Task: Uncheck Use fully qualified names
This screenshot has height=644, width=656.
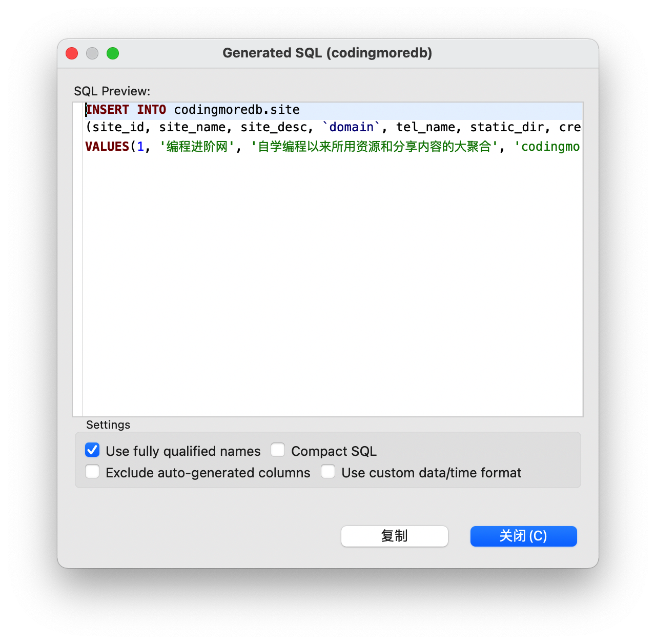Action: tap(92, 450)
